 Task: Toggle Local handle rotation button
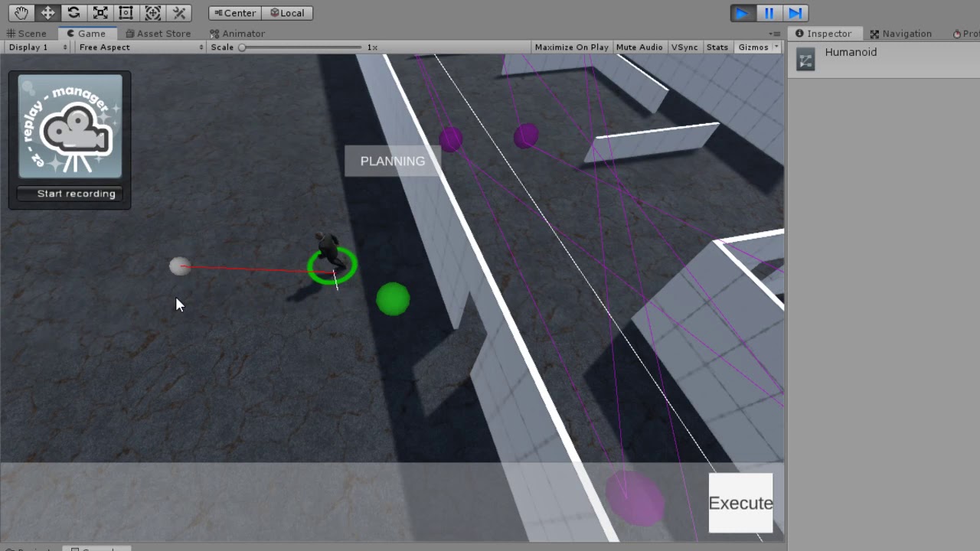(287, 13)
